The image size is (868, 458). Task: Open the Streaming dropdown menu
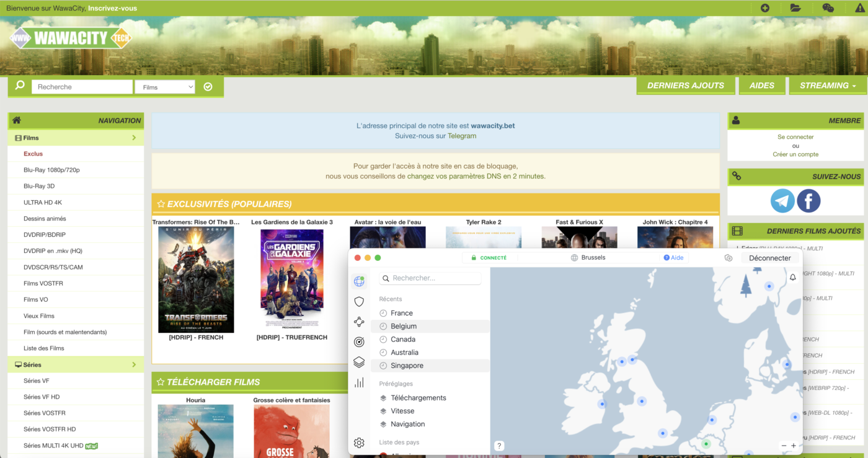coord(828,86)
